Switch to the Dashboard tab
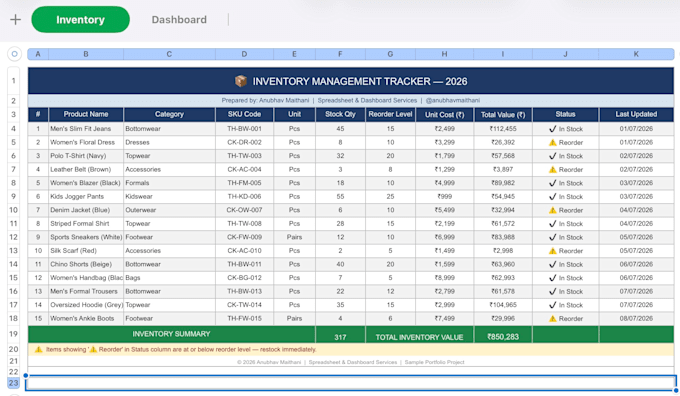This screenshot has height=396, width=680. point(179,20)
